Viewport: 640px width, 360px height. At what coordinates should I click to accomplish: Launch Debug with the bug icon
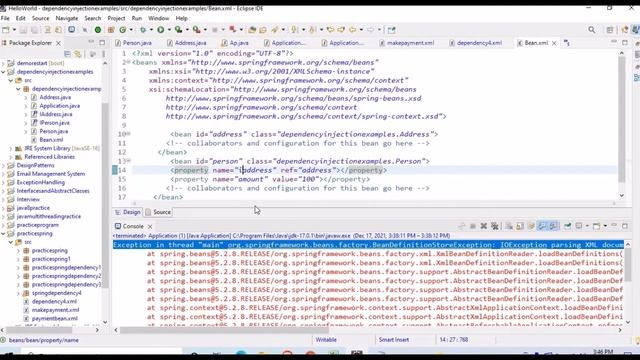[142, 30]
